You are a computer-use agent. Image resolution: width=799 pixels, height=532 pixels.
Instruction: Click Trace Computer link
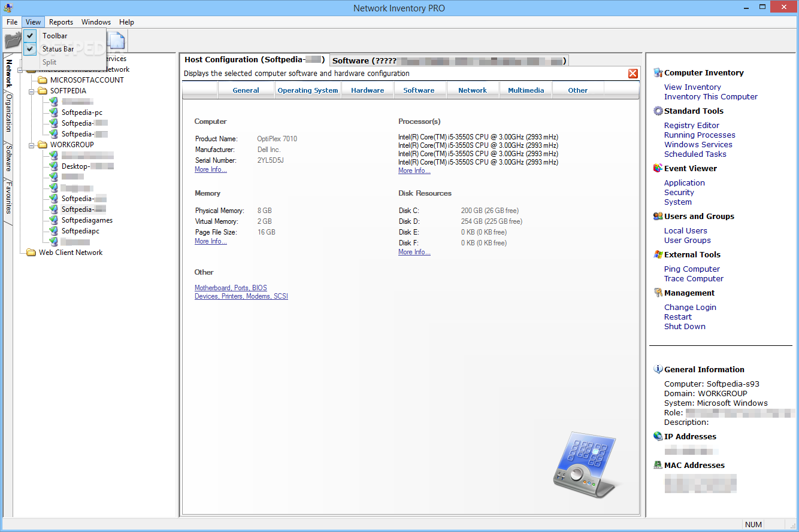(x=694, y=279)
